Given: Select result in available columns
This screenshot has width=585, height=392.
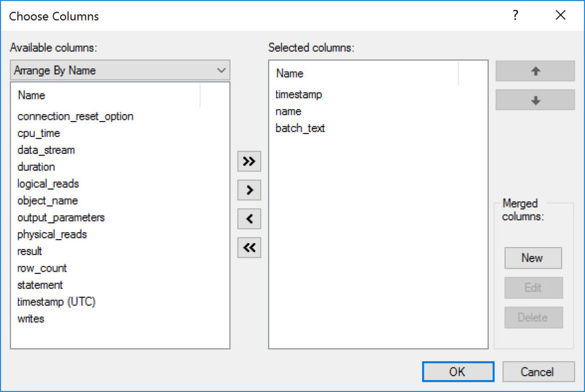Looking at the screenshot, I should pos(30,251).
